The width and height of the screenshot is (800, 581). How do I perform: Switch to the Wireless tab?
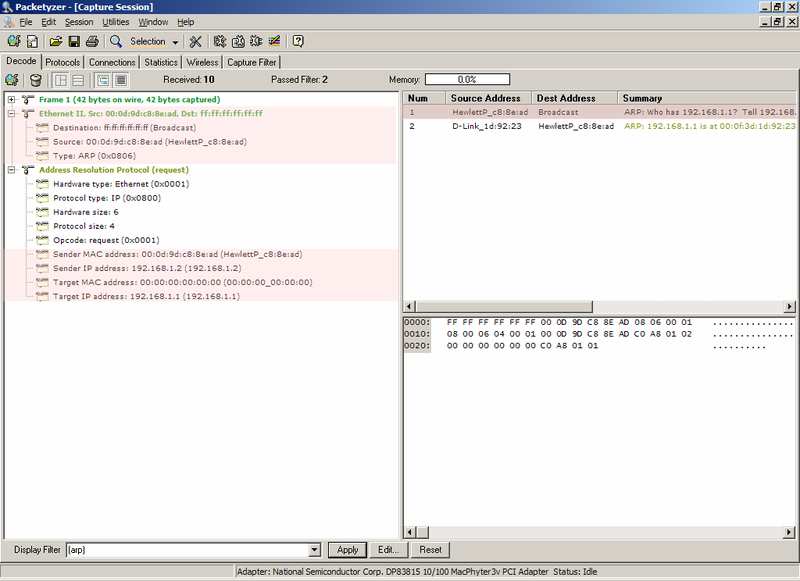202,62
